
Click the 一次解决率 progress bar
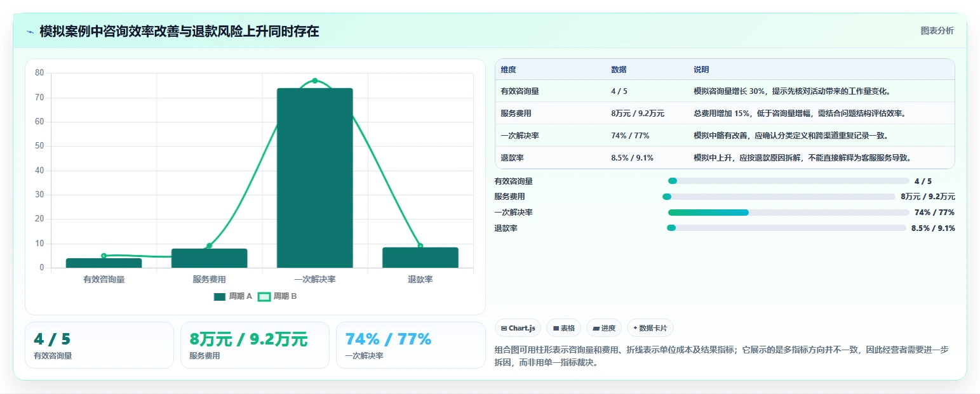coord(789,212)
